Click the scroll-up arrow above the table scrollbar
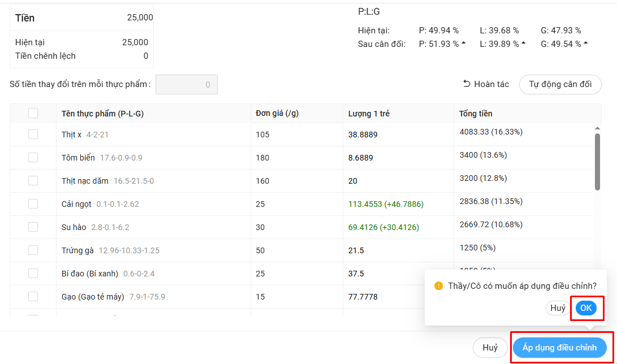617x364 pixels. click(597, 128)
